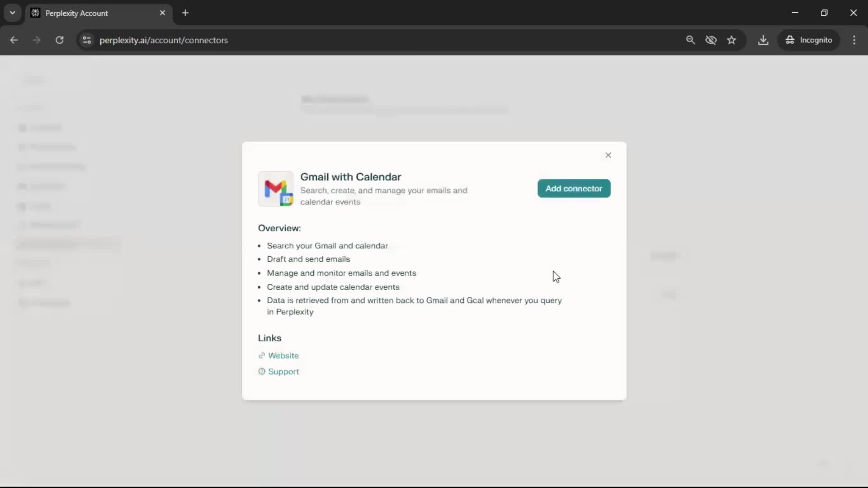Click the browser forward arrow

[37, 40]
